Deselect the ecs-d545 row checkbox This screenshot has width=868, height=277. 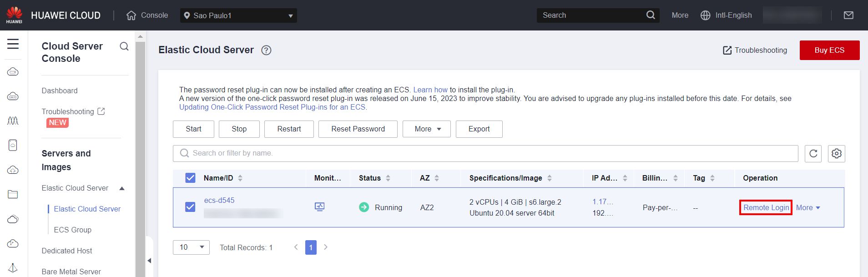(x=190, y=207)
